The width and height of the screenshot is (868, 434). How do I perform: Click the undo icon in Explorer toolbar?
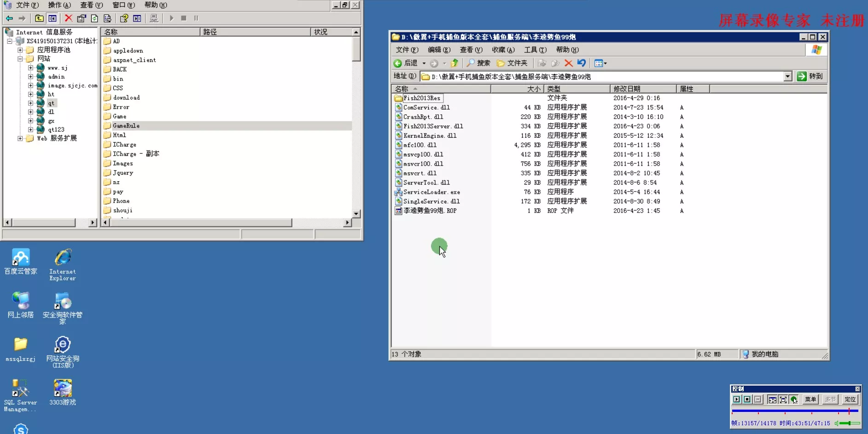(x=582, y=63)
